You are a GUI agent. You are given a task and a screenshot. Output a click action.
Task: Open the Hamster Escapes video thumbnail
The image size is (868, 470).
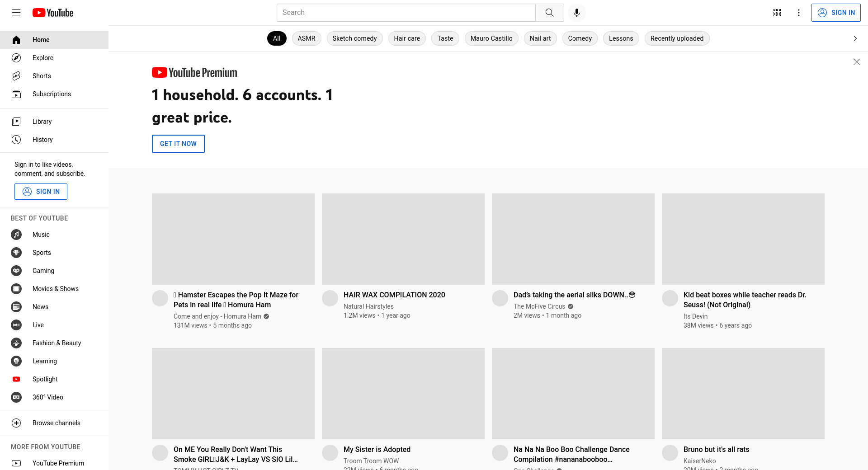click(233, 239)
